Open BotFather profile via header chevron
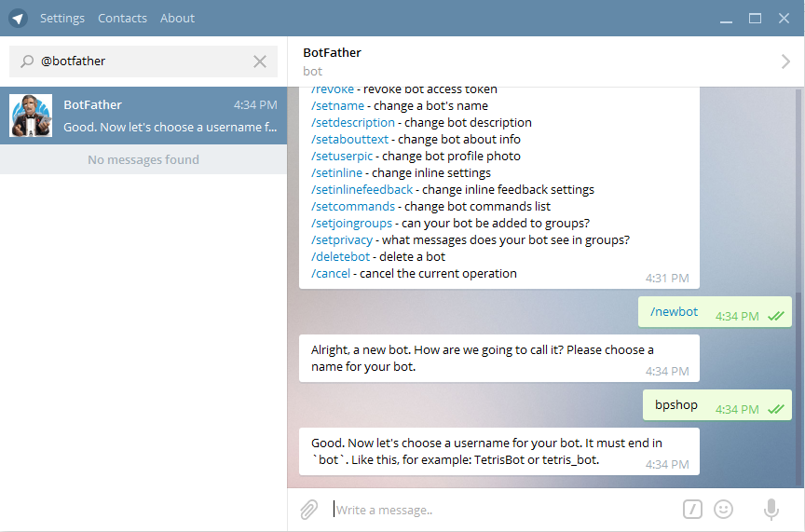Screen dimensions: 805x532 pos(785,61)
